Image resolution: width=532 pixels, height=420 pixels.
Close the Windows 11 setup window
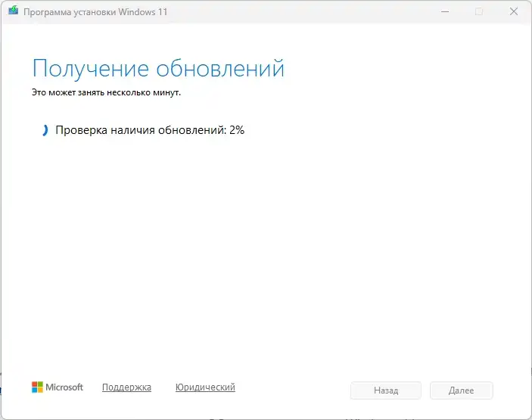click(x=514, y=11)
